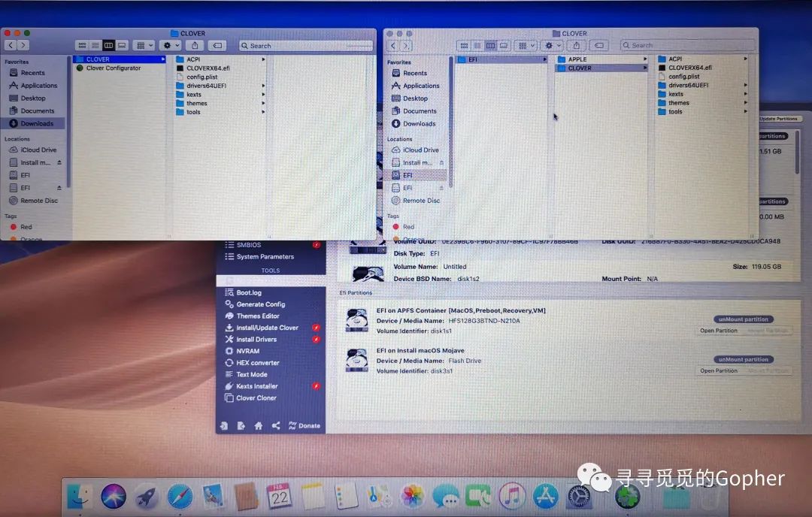Open Finder from the Dock
This screenshot has width=812, height=517.
coord(79,496)
